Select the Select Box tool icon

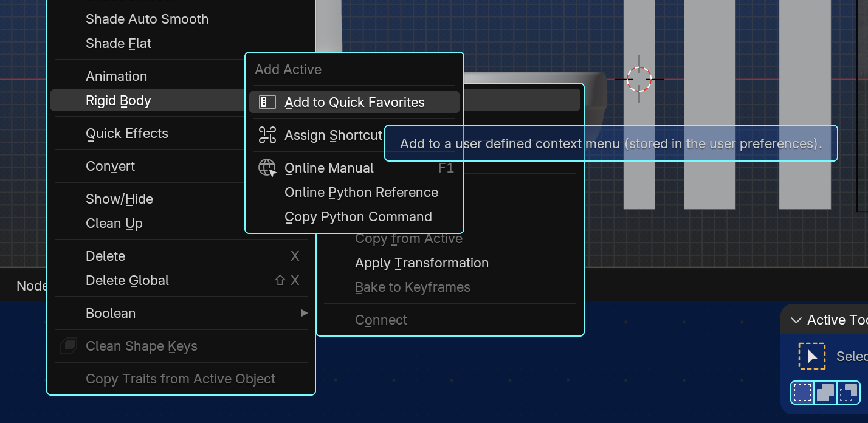pos(812,356)
